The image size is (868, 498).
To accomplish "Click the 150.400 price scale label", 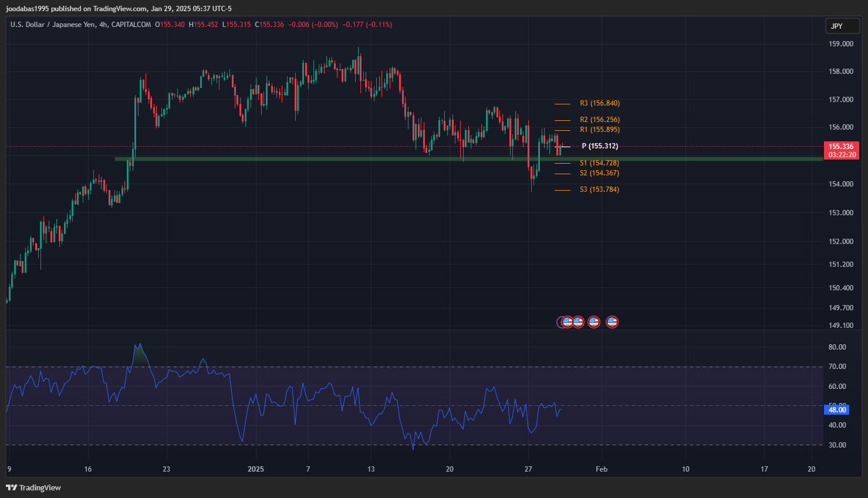I will point(841,288).
